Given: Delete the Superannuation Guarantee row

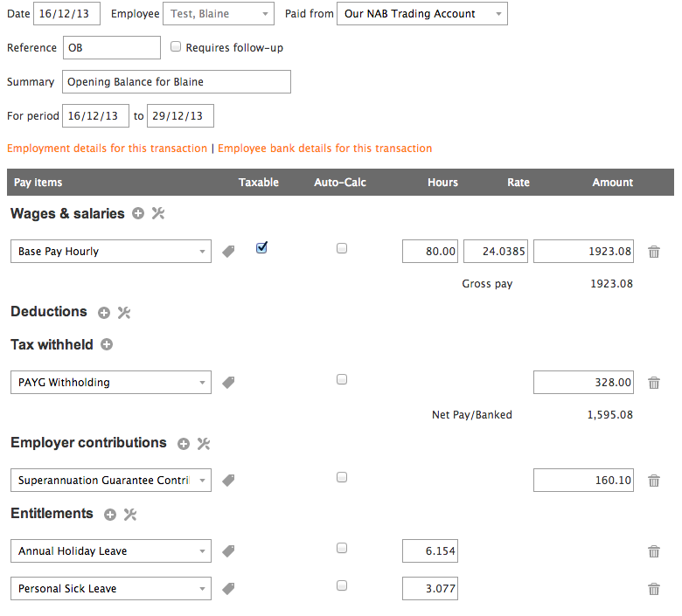Looking at the screenshot, I should 654,481.
